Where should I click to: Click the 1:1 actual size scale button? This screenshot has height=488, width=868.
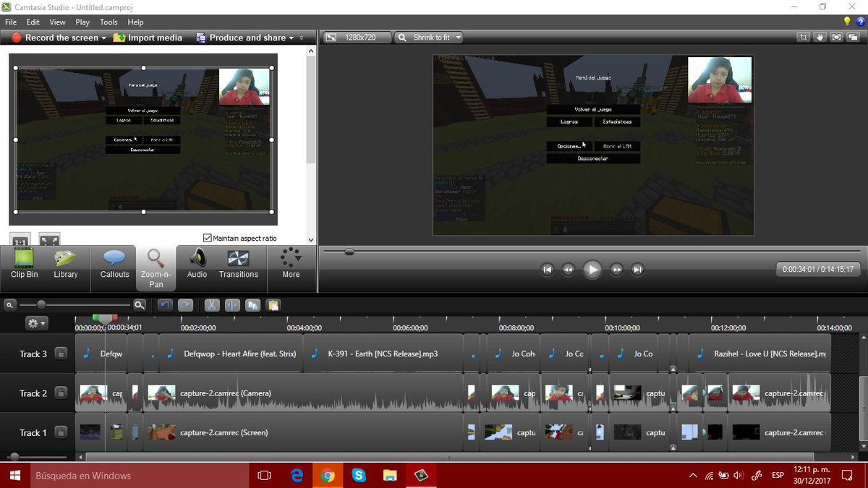[20, 240]
